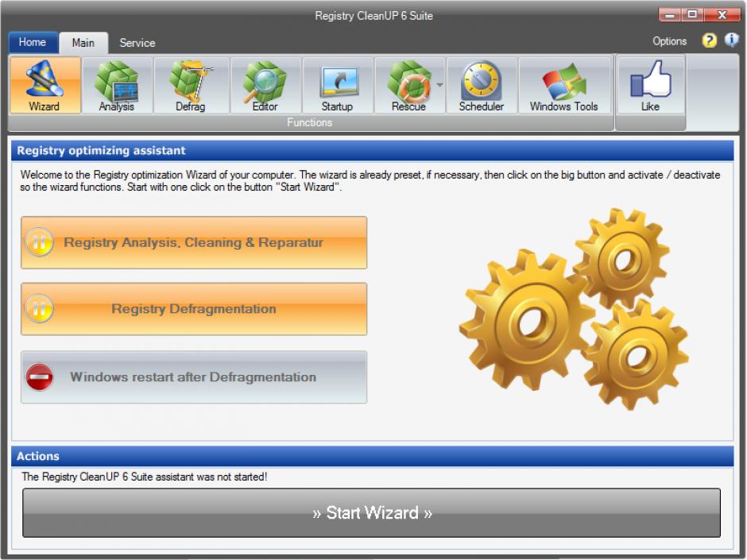This screenshot has width=747, height=560.
Task: Open the Scheduler tool
Action: [x=481, y=85]
